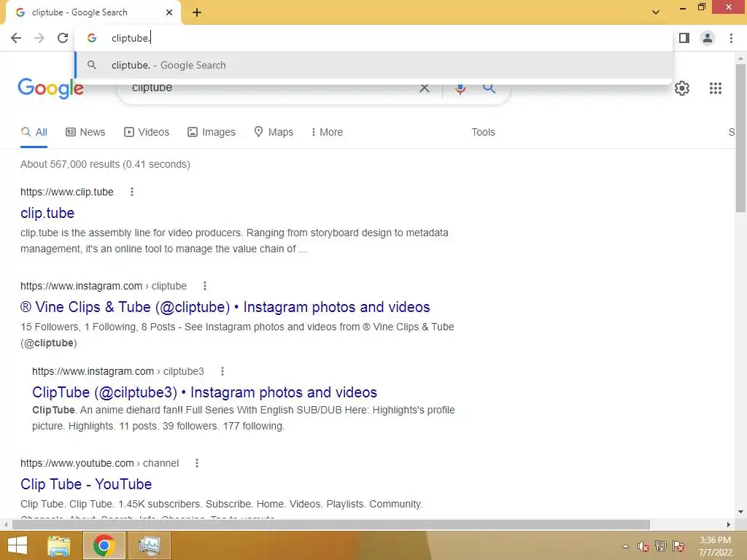Click inside the Chrome address bar
This screenshot has width=747, height=560.
coord(373,38)
